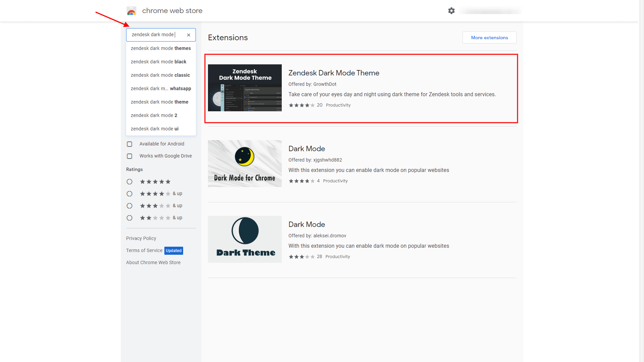Open the 'Dark Theme' moon thumbnail
This screenshot has height=362, width=644.
245,239
